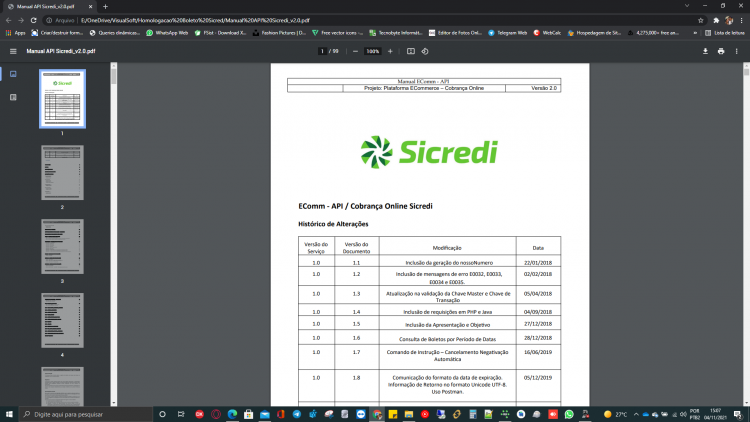Viewport: 750px width, 422px height.
Task: Open the Windows Start menu
Action: tap(9, 414)
